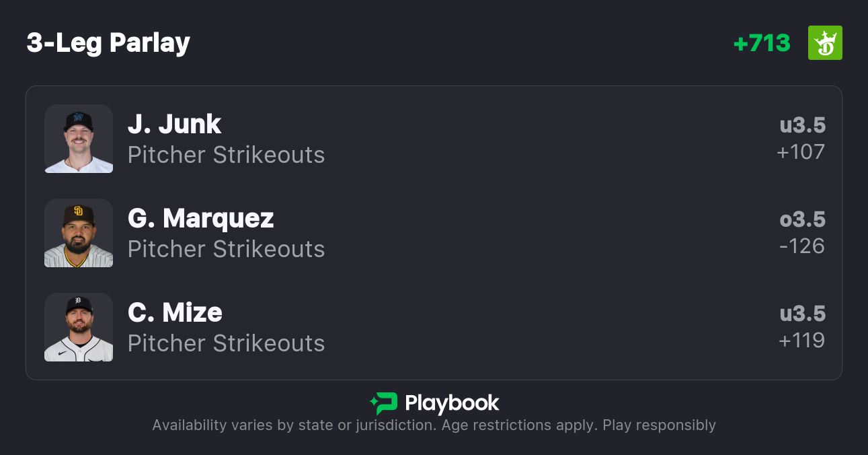Select the +119 odds for Mize
The image size is (868, 455).
coord(801,341)
